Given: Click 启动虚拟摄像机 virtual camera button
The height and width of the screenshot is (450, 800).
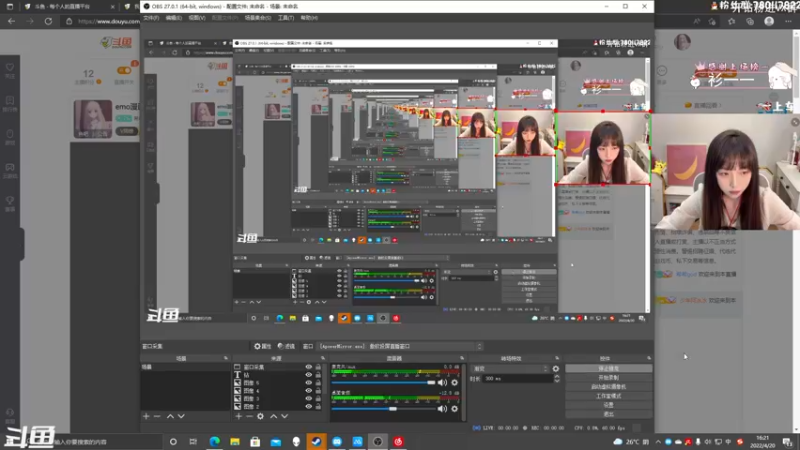Looking at the screenshot, I should click(x=608, y=387).
